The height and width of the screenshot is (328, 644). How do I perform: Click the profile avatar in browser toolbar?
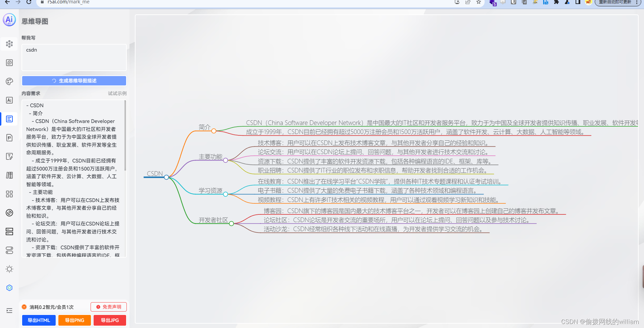[589, 2]
